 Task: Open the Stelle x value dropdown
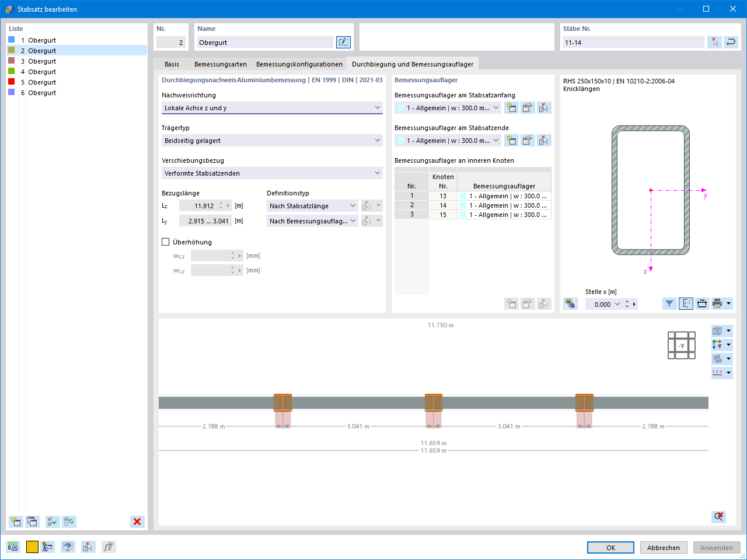click(x=617, y=304)
